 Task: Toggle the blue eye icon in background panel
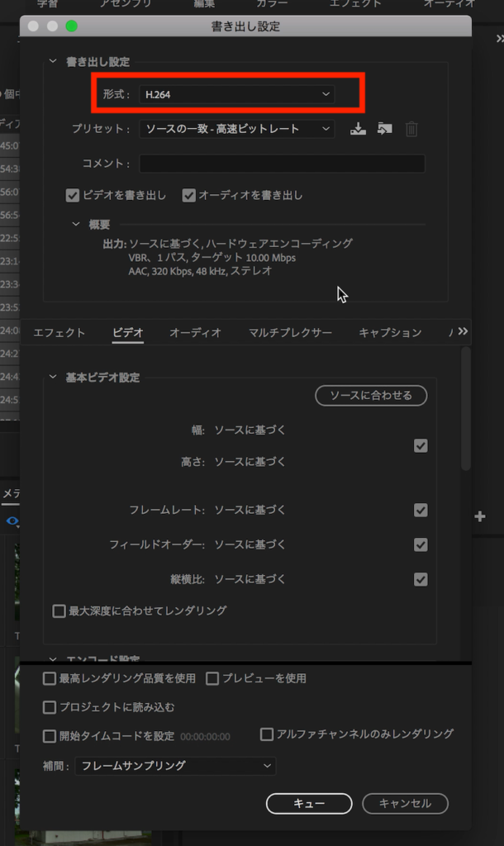coord(12,521)
